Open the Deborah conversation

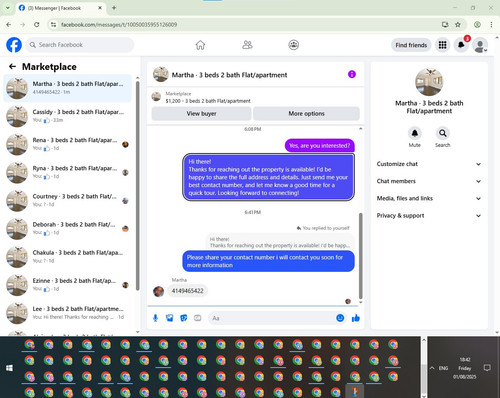point(68,229)
